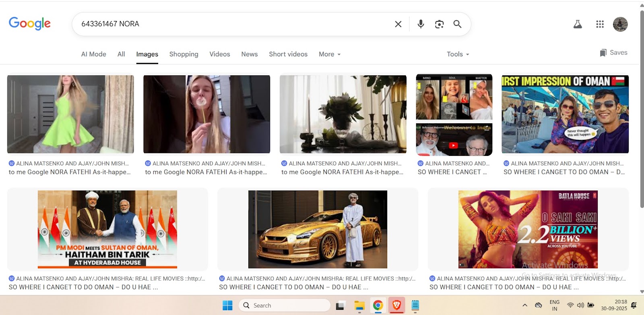This screenshot has height=315, width=644.
Task: Open the Google apps grid
Action: tap(600, 24)
